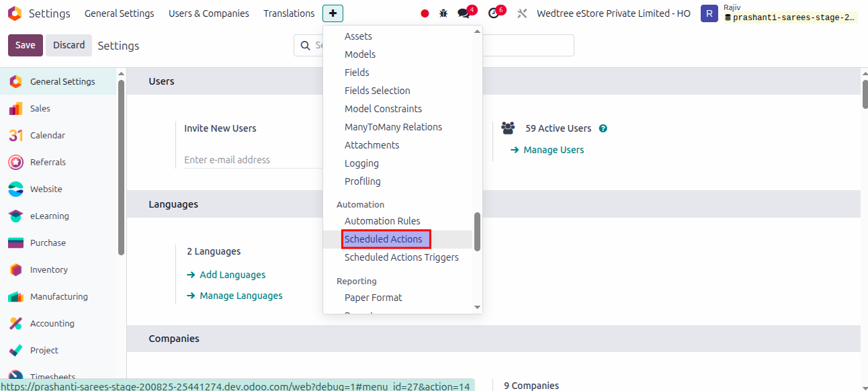Select Scheduled Actions menu entry
The image size is (868, 391).
pos(384,239)
